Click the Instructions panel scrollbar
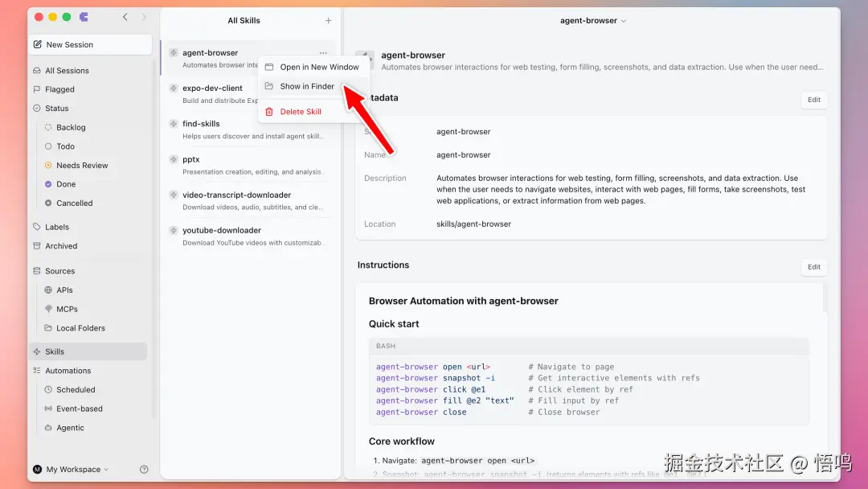868x489 pixels. click(825, 298)
